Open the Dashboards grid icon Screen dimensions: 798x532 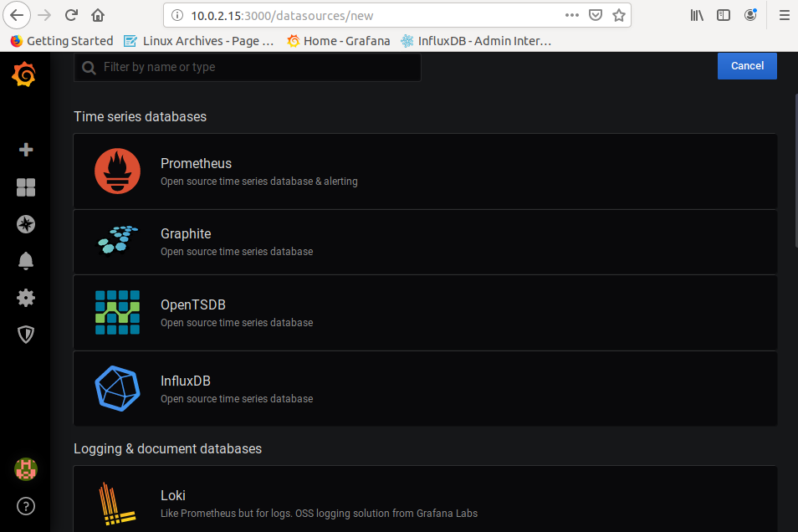26,187
